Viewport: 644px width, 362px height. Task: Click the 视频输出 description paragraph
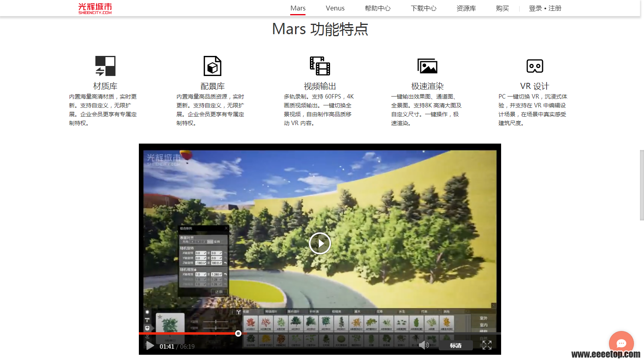319,110
